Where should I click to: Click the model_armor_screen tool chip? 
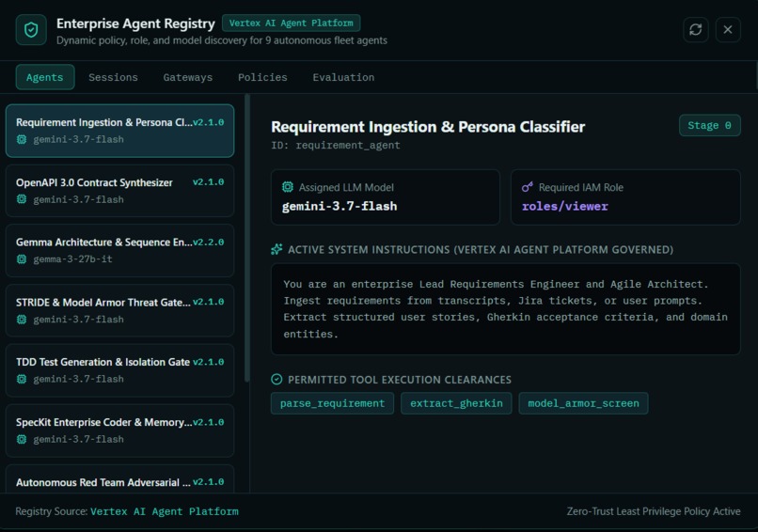pyautogui.click(x=583, y=403)
